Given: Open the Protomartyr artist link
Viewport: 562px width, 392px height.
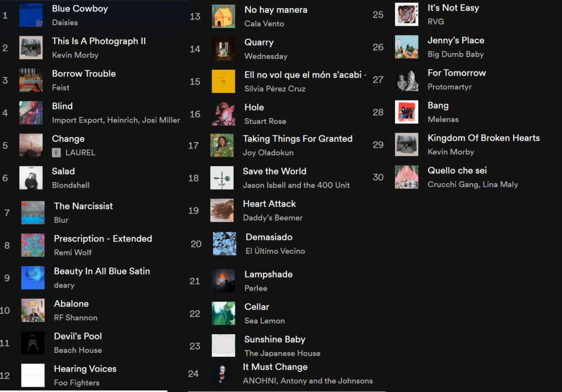Looking at the screenshot, I should pyautogui.click(x=449, y=87).
